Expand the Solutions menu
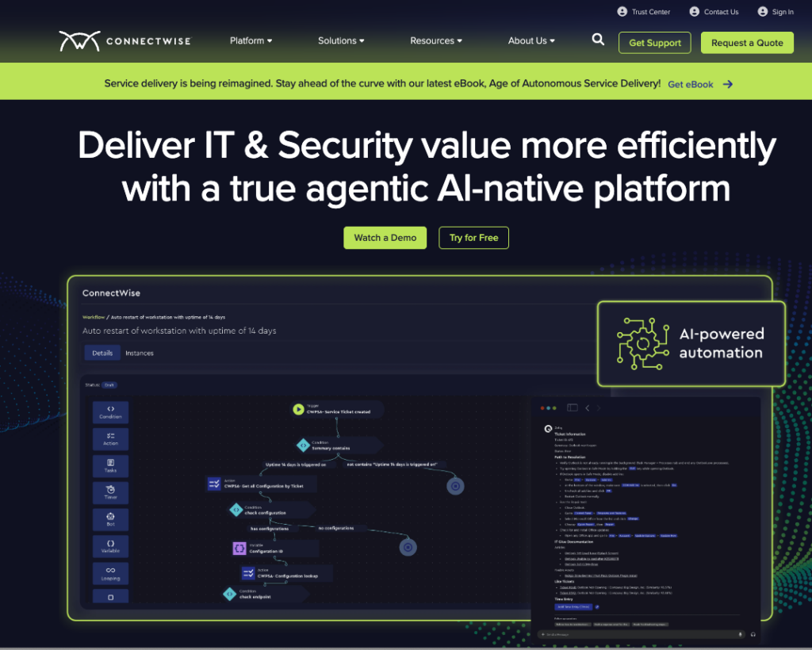Viewport: 812px width, 650px height. click(x=341, y=40)
